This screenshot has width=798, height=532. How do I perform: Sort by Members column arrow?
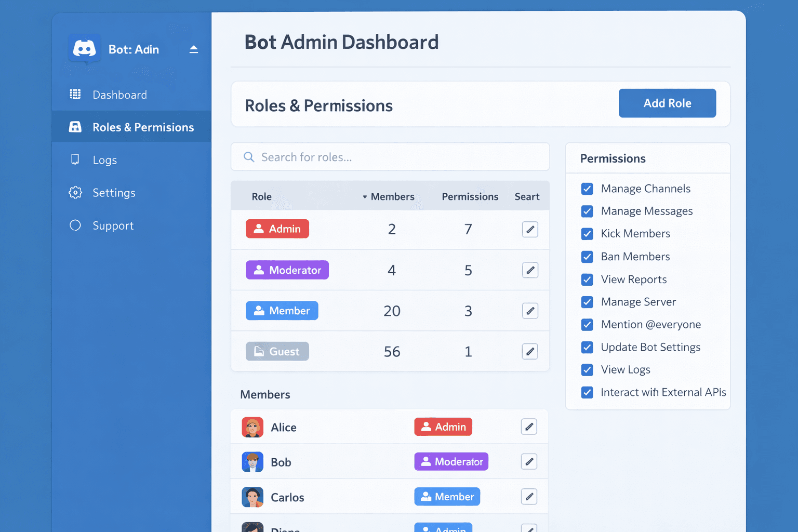[365, 197]
